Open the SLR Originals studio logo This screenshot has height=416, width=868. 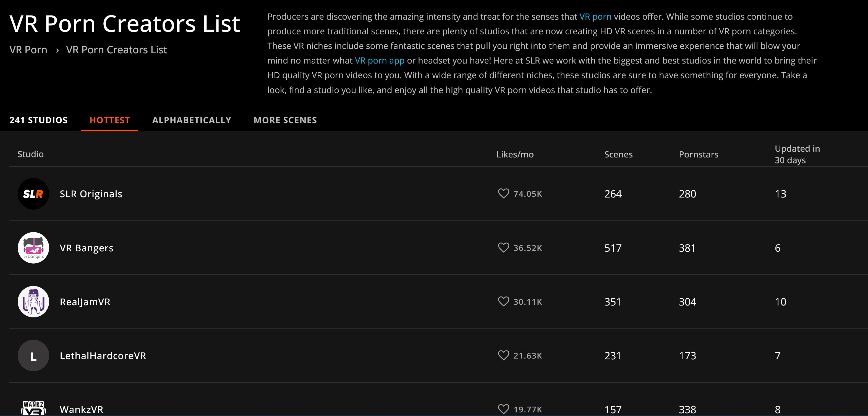[33, 194]
